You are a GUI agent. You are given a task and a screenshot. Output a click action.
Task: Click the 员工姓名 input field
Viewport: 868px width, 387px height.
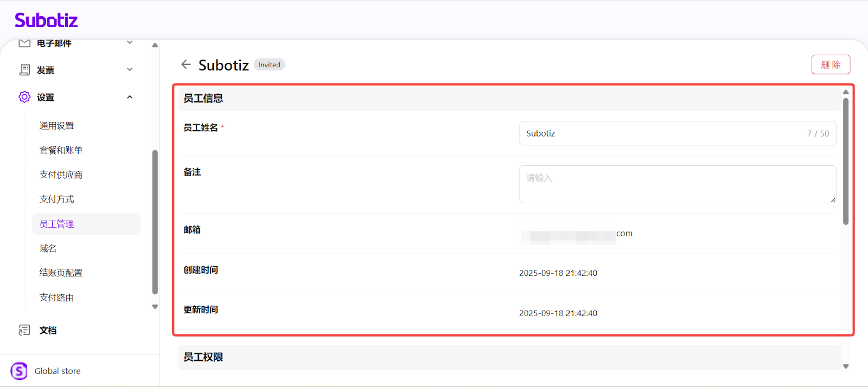tap(662, 133)
